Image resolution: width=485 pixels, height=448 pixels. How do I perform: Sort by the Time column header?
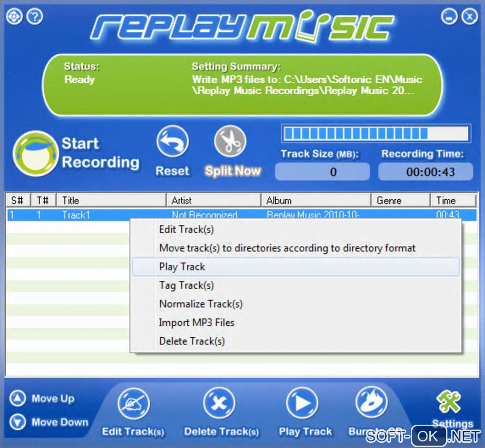pyautogui.click(x=453, y=201)
